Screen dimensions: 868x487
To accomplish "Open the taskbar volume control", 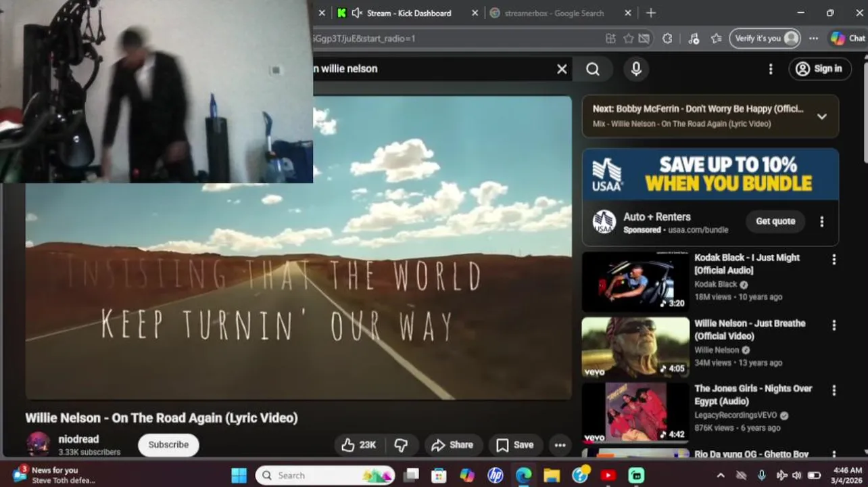I will 797,476.
